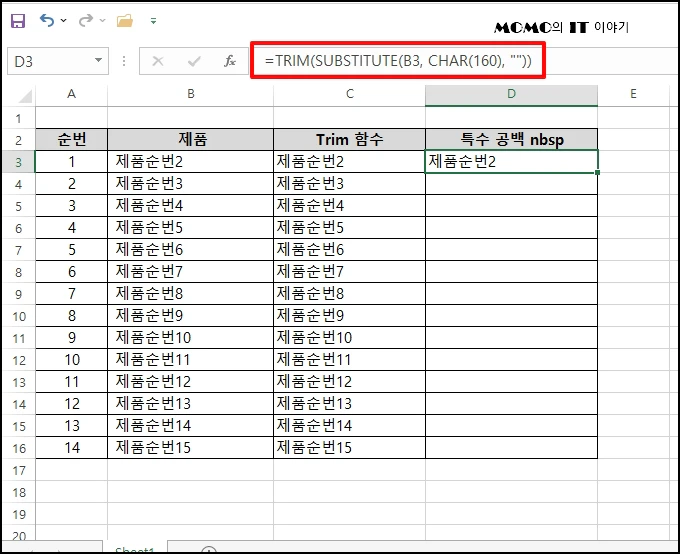Select row 1 header
The image size is (680, 554).
[18, 118]
